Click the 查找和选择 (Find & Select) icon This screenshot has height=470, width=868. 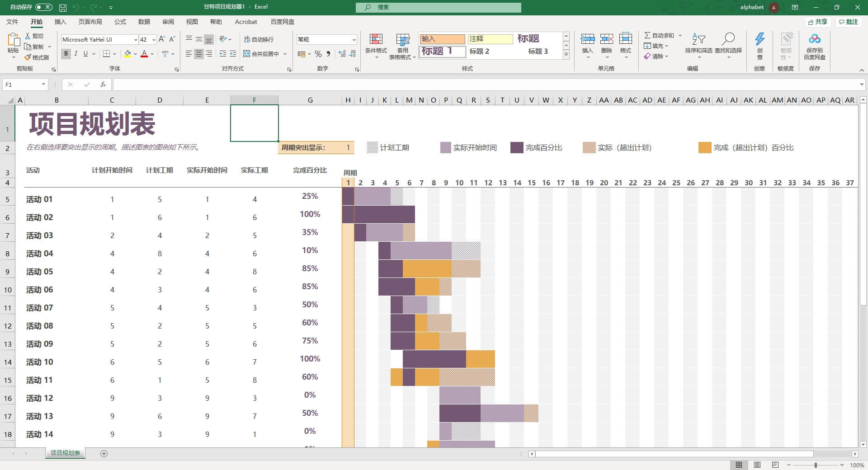729,45
